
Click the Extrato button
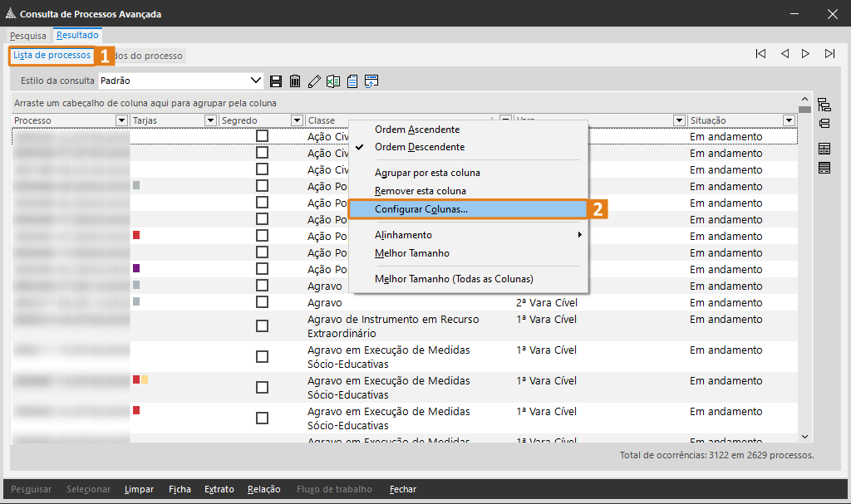219,489
